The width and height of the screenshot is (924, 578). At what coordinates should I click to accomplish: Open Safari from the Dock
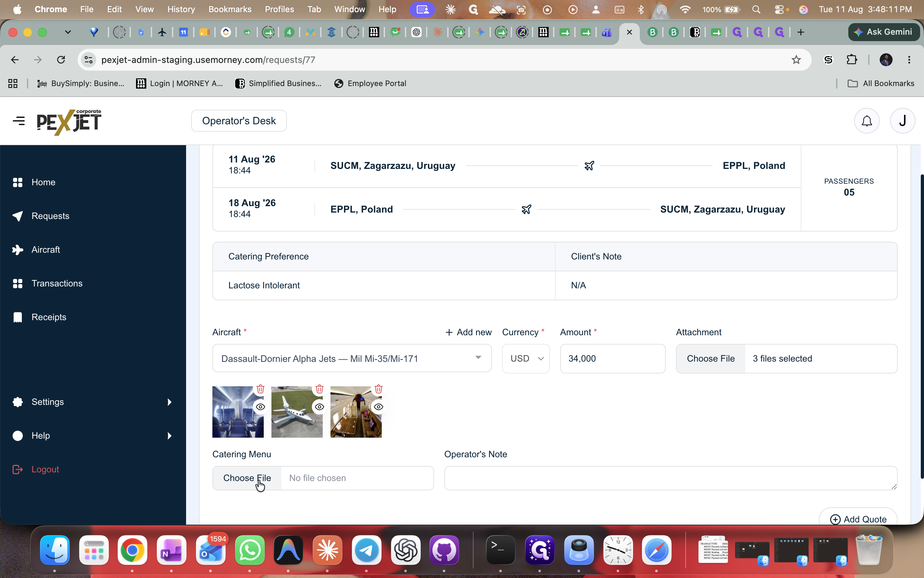pos(656,550)
